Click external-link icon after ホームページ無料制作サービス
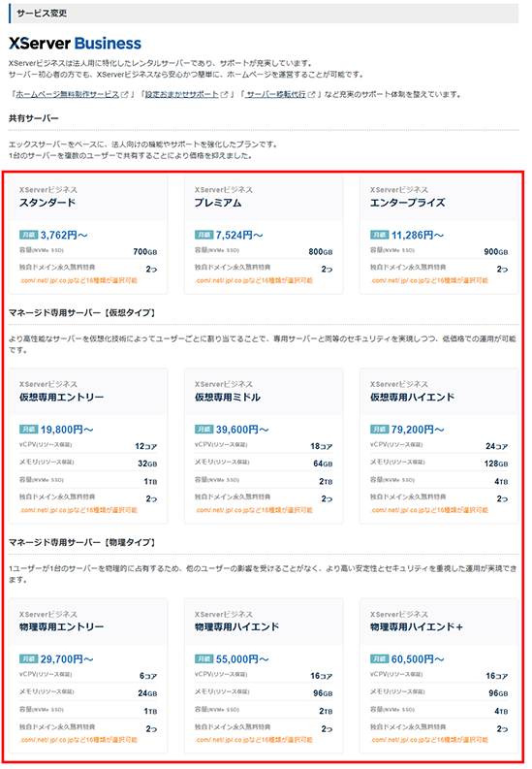 (x=125, y=94)
